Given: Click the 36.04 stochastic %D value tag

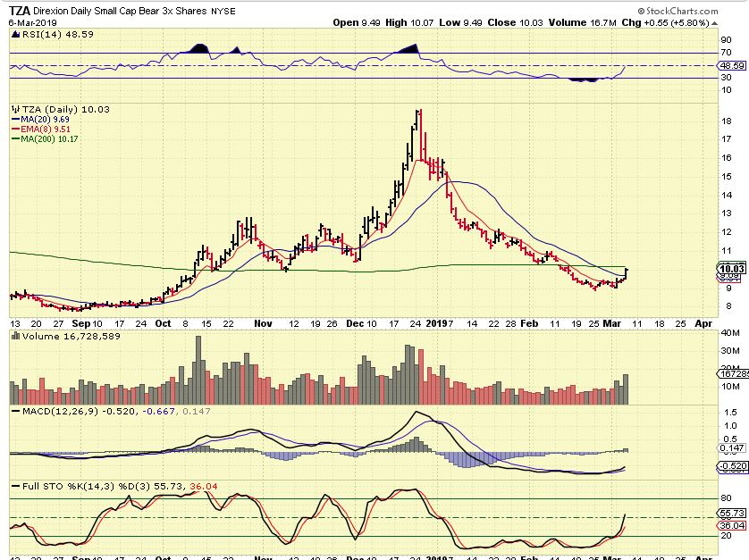Looking at the screenshot, I should tap(732, 526).
